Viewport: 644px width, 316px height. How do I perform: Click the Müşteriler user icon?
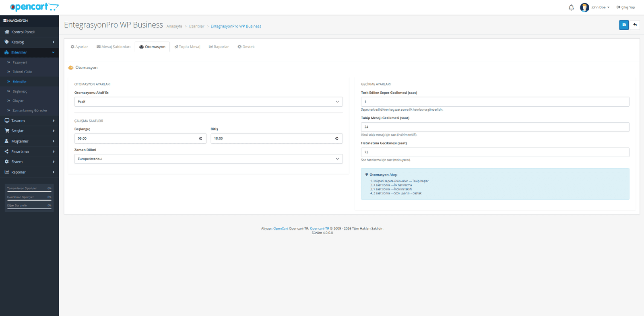point(6,141)
